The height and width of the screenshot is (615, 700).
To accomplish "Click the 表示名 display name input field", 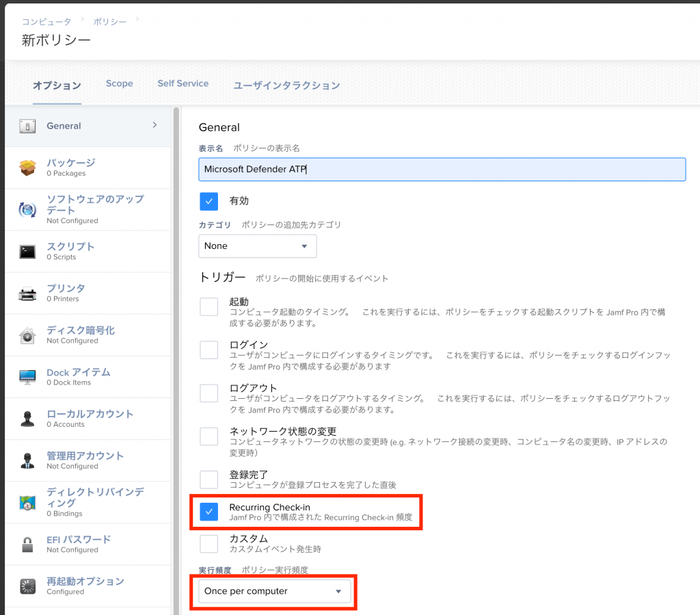I will (x=442, y=169).
